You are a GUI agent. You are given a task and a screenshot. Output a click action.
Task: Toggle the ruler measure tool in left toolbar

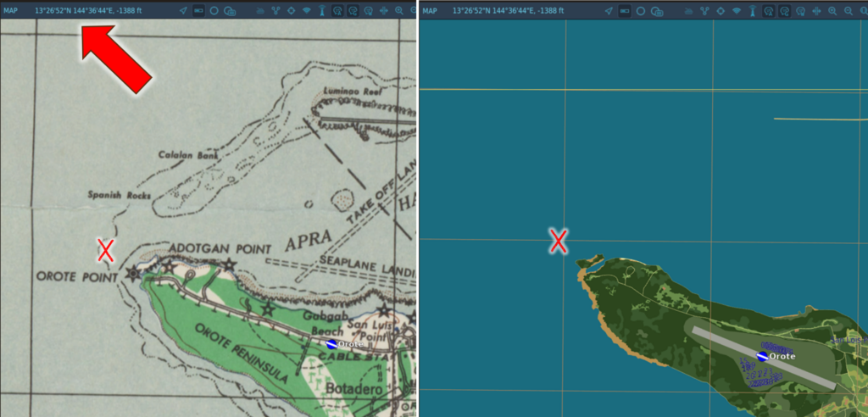(198, 11)
